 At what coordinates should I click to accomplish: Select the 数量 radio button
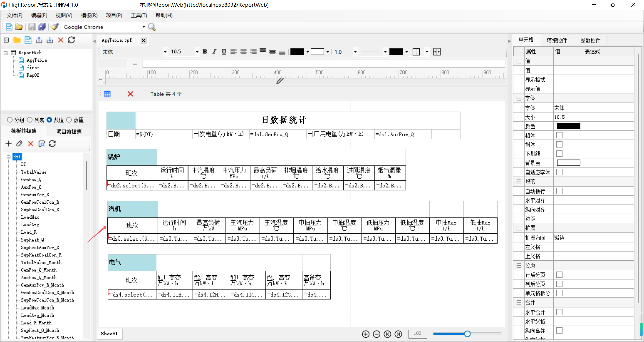click(69, 120)
